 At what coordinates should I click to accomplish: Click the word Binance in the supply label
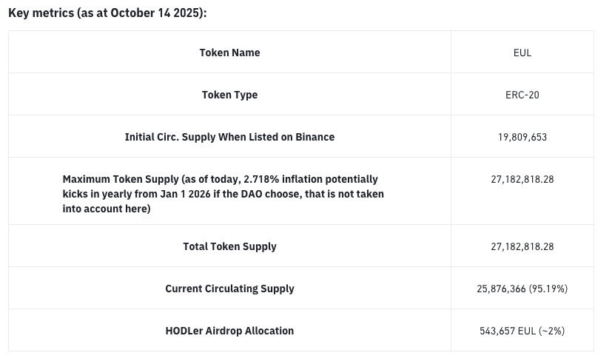coord(315,137)
